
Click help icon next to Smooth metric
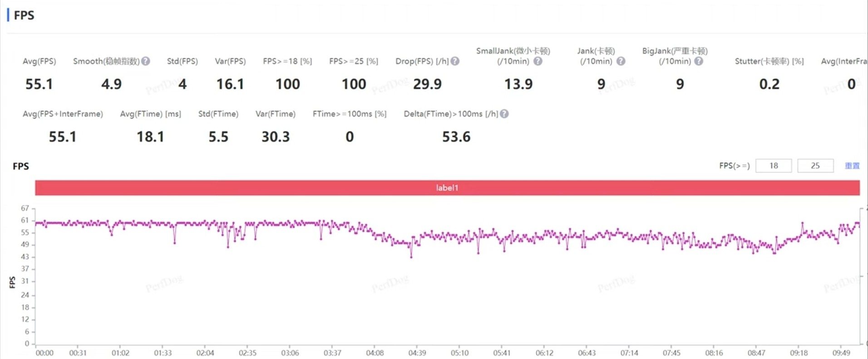pyautogui.click(x=146, y=61)
